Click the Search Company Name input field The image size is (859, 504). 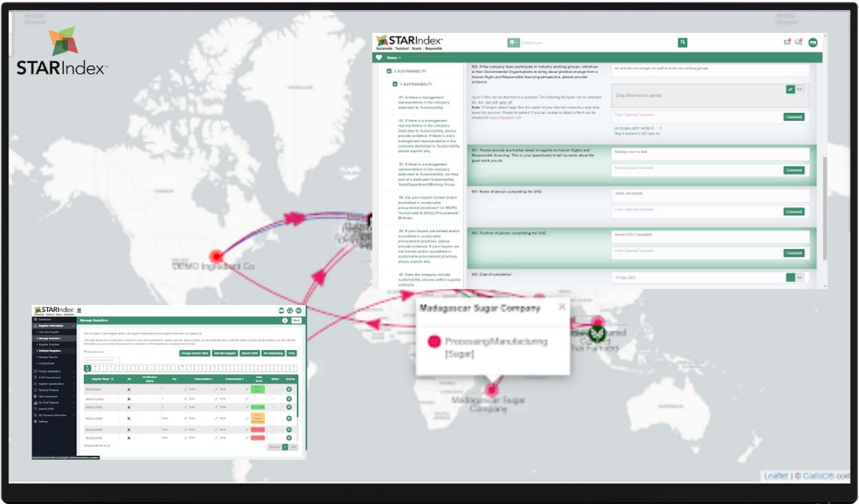102,359
